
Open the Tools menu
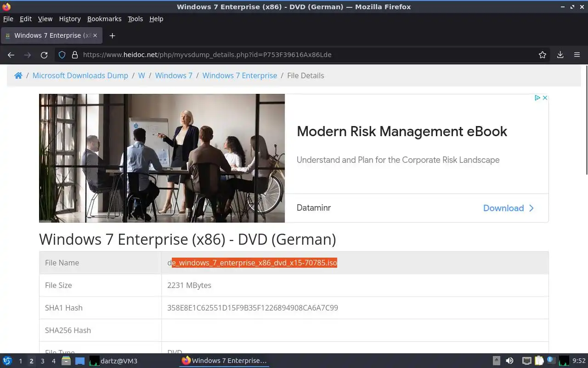(136, 19)
